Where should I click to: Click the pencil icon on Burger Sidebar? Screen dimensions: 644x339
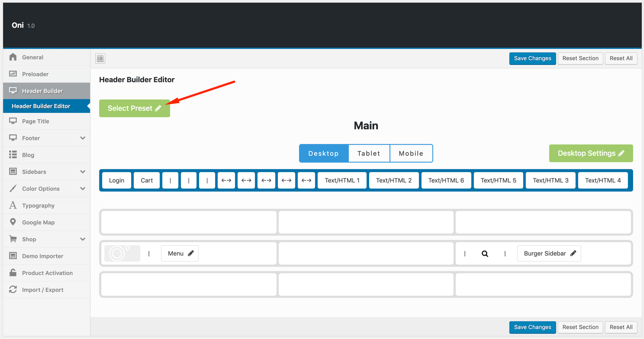(573, 253)
